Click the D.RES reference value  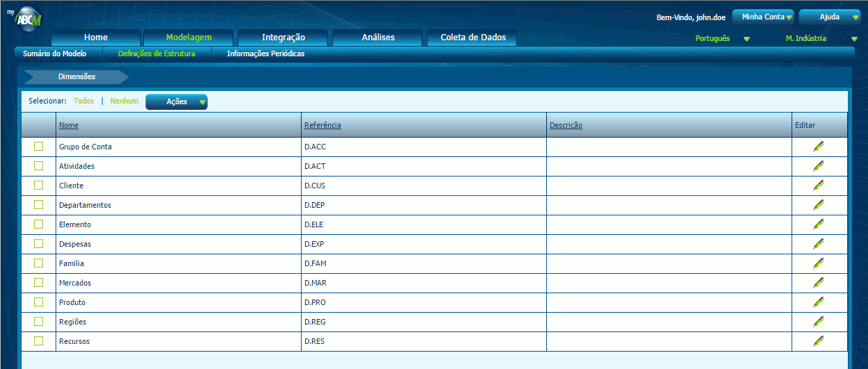314,341
